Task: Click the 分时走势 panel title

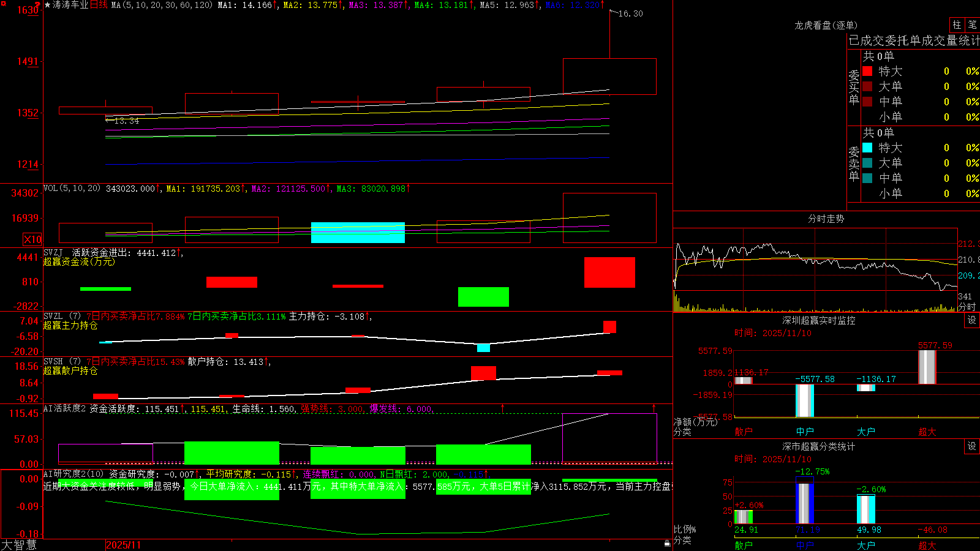Action: (826, 219)
